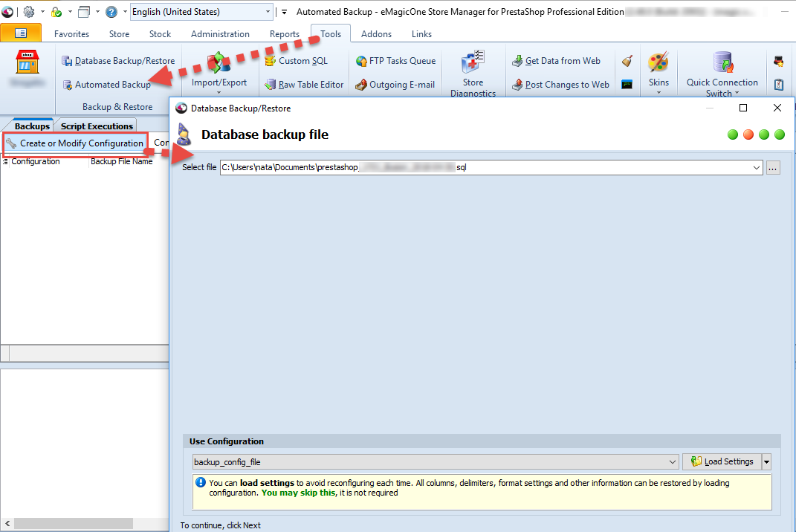The image size is (796, 532).
Task: Click the orange application menu button
Action: [21, 33]
